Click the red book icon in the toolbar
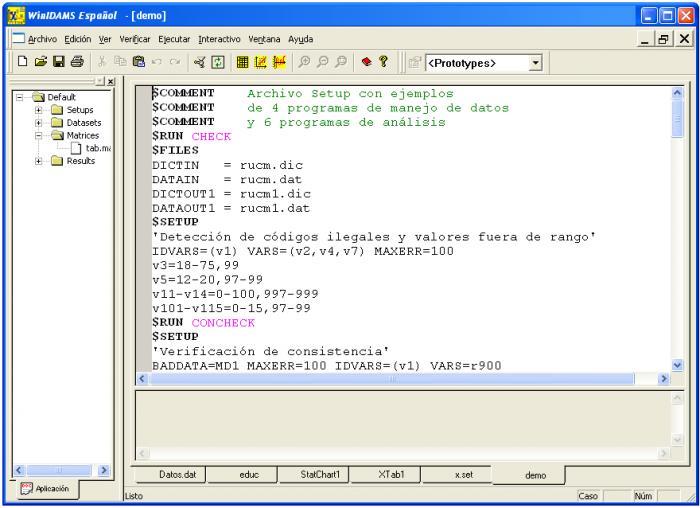Viewport: 700px width, 508px height. coord(367,62)
